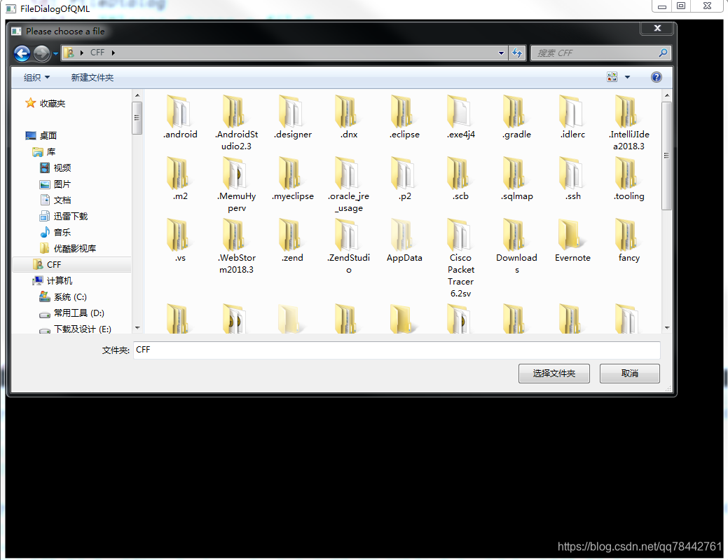Expand the address bar history dropdown
This screenshot has height=560, width=728.
502,53
